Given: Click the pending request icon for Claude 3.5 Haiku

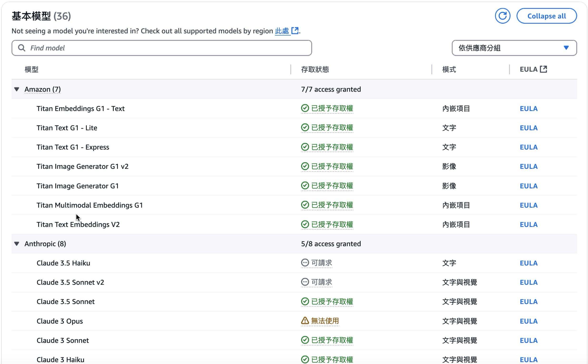Looking at the screenshot, I should (x=305, y=263).
